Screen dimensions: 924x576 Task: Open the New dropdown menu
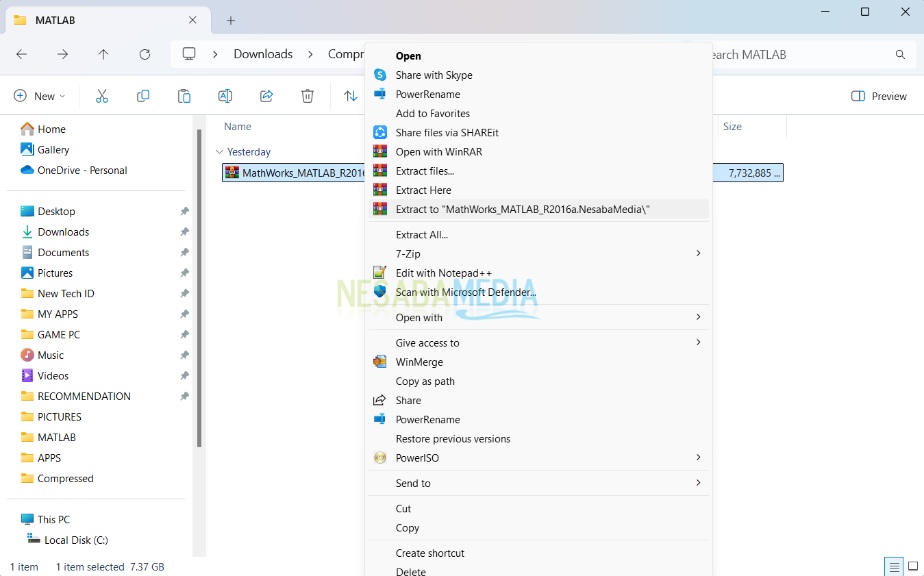[x=40, y=97]
